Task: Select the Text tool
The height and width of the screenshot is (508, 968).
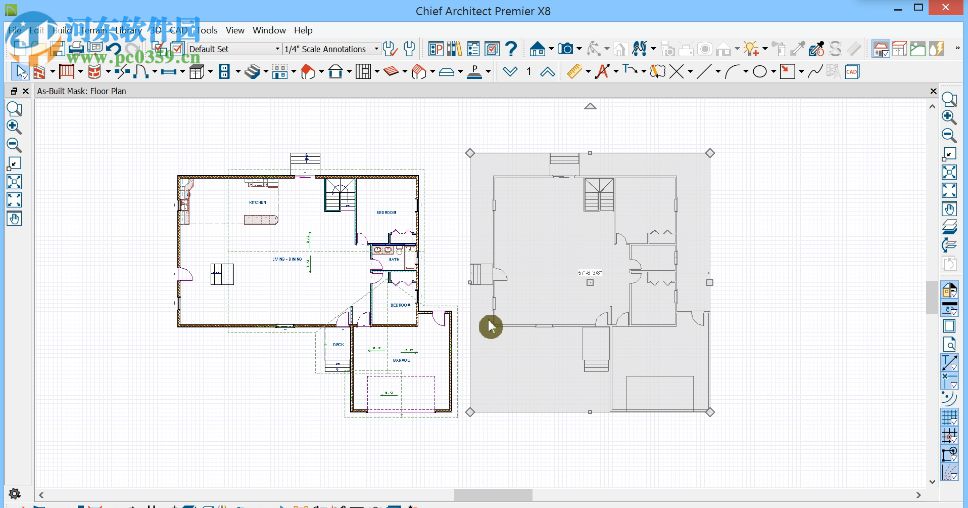Action: point(602,72)
